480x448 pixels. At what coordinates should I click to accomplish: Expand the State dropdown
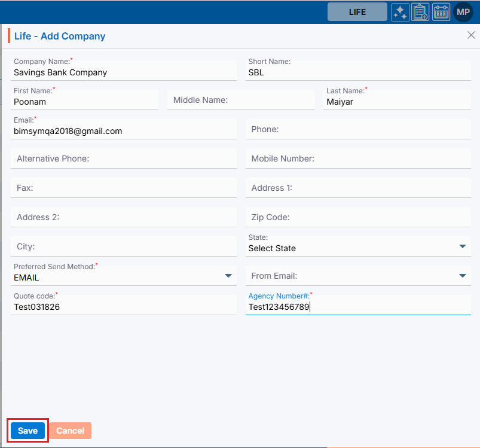coord(462,246)
